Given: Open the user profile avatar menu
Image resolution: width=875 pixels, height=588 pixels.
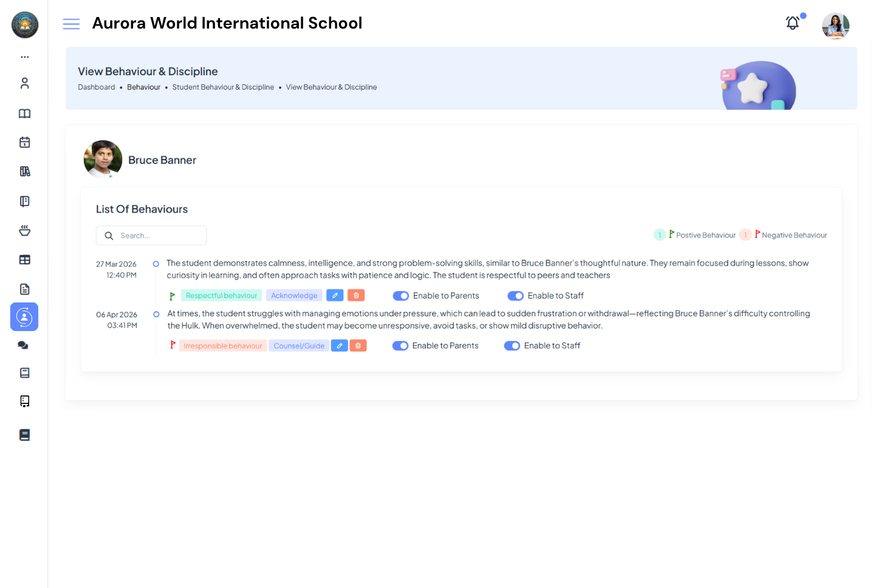Looking at the screenshot, I should click(x=836, y=26).
